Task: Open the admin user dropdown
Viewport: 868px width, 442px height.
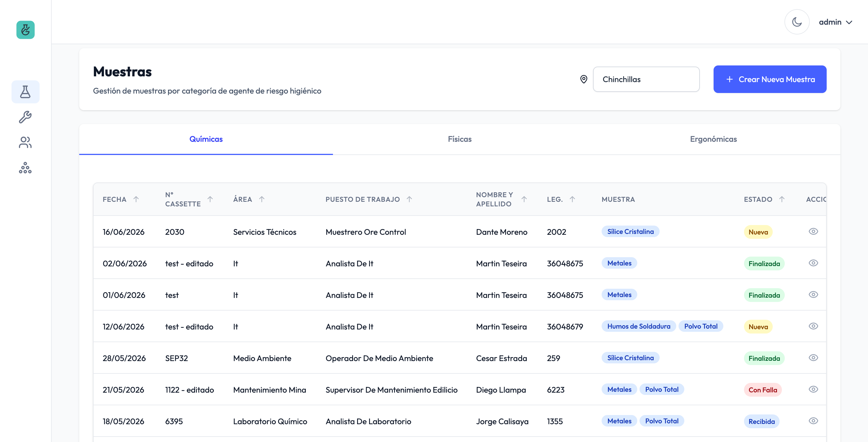Action: tap(836, 22)
